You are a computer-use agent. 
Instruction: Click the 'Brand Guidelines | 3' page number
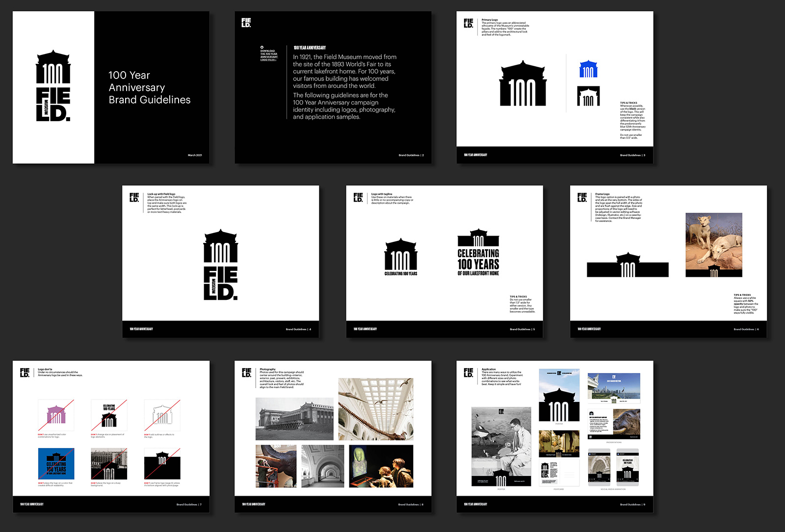pos(632,155)
